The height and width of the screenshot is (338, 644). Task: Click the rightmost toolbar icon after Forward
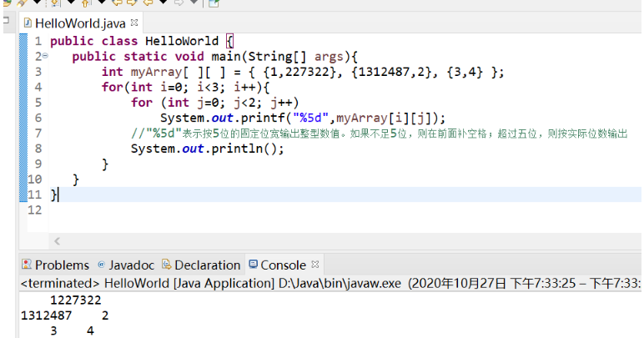pyautogui.click(x=214, y=3)
